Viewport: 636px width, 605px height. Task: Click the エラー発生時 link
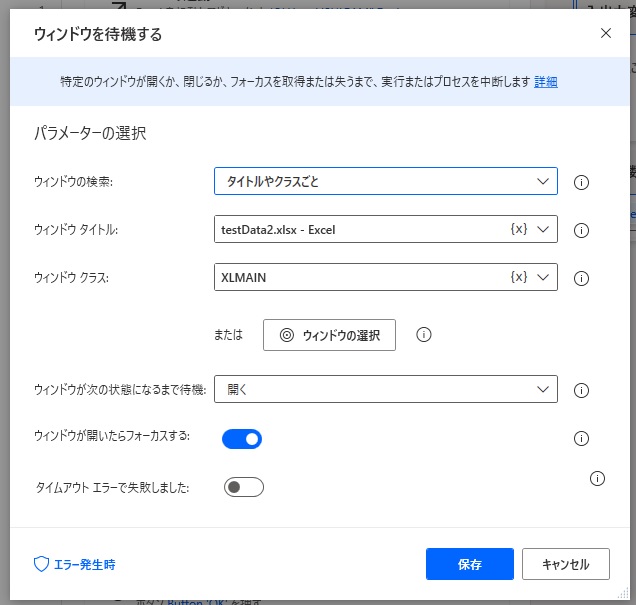coord(75,564)
